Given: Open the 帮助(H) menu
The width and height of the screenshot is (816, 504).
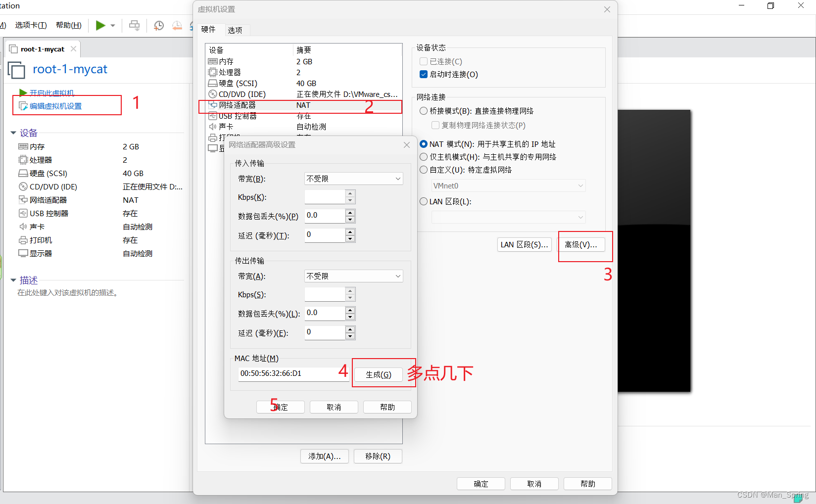Looking at the screenshot, I should pyautogui.click(x=69, y=25).
